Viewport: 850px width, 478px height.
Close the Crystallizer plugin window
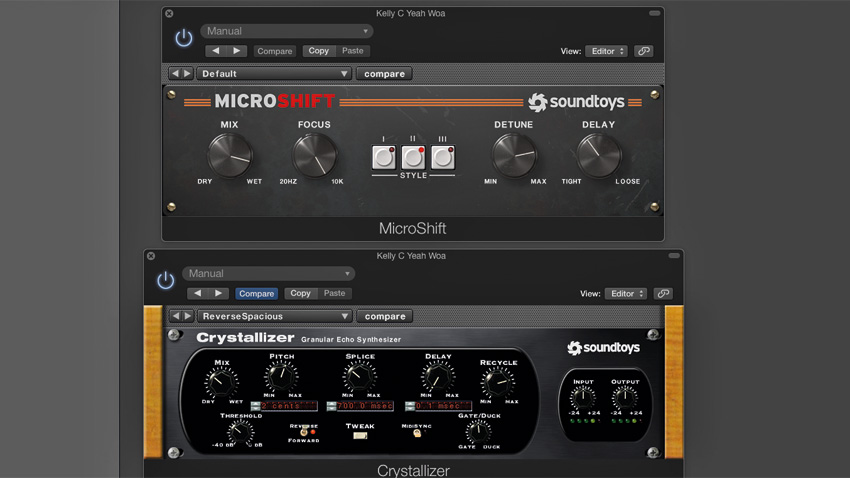click(151, 256)
